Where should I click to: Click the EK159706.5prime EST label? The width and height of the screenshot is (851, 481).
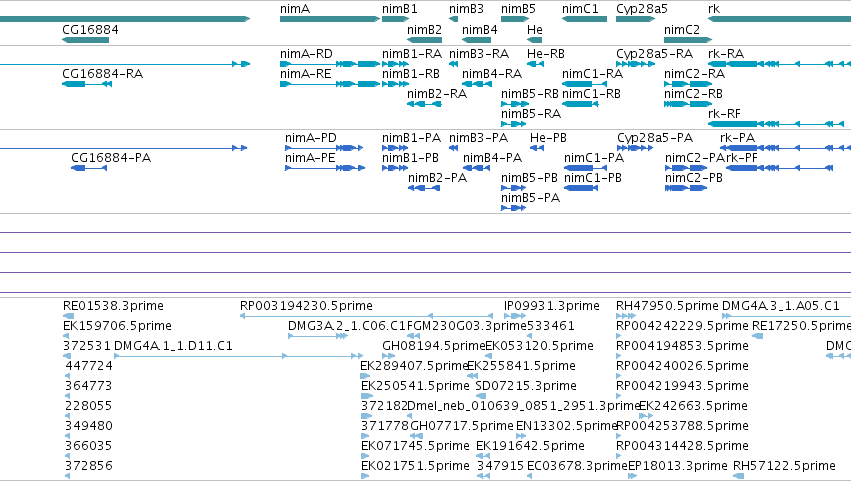click(117, 326)
